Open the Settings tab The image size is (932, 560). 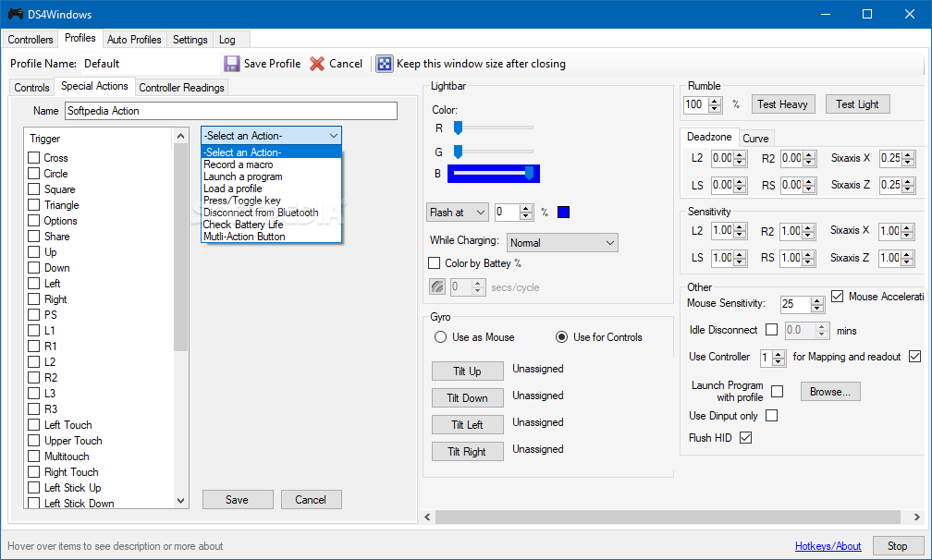click(190, 39)
